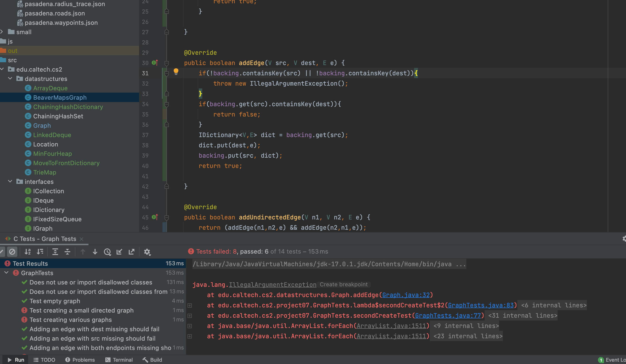Screen dimensions: 626x364
Task: Sort test results alphabetically
Action: (x=28, y=252)
